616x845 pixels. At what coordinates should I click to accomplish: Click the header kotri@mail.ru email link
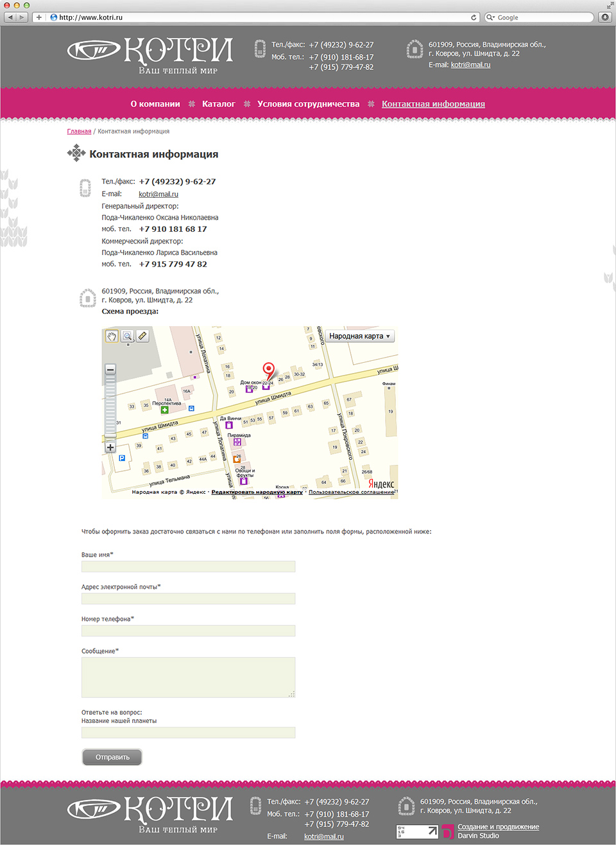[x=470, y=65]
